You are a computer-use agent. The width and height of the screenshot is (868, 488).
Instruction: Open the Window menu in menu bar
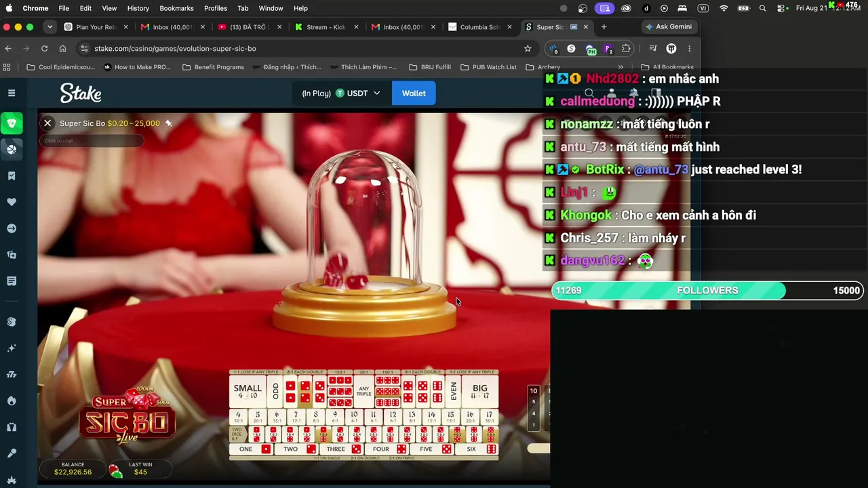(271, 8)
